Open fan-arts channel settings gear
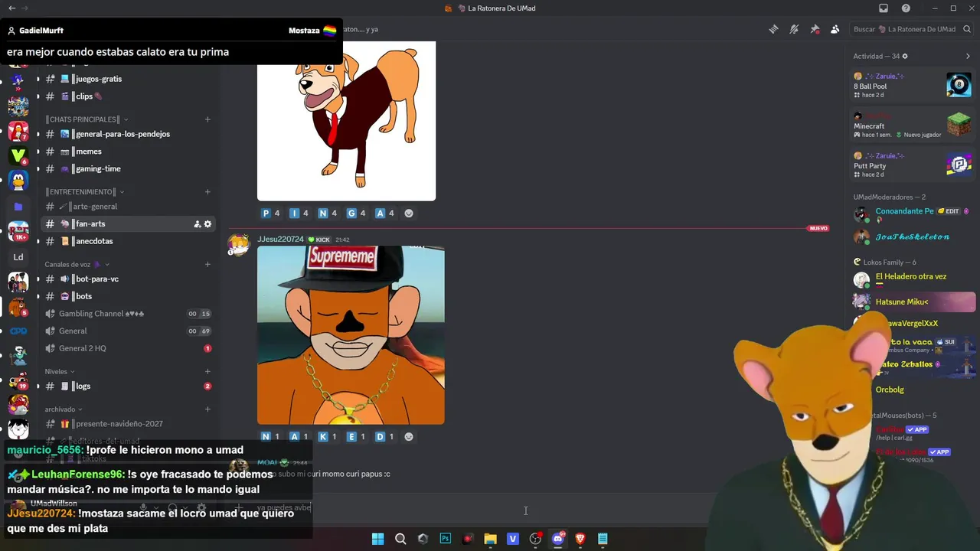This screenshot has height=551, width=980. pyautogui.click(x=207, y=224)
